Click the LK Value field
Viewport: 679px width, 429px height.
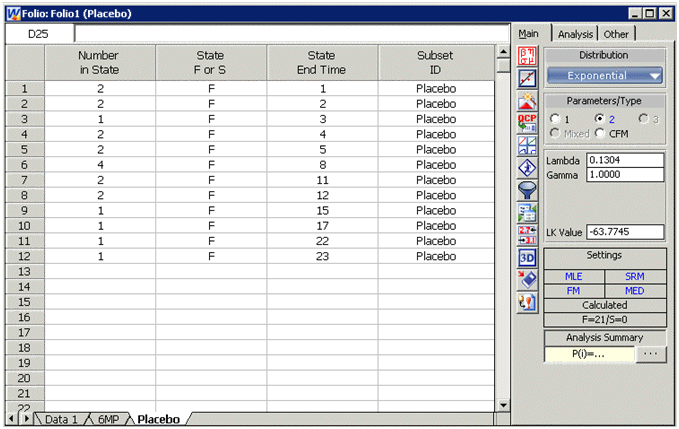pyautogui.click(x=625, y=232)
